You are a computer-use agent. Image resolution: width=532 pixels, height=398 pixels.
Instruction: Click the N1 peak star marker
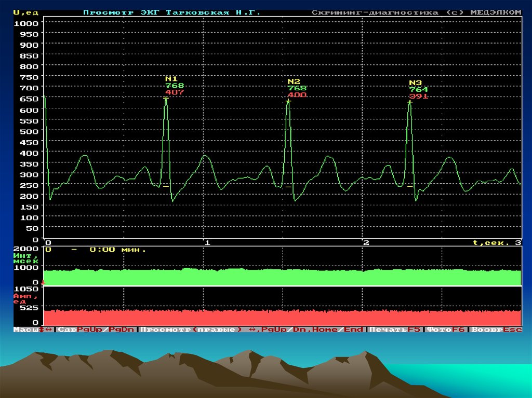tap(166, 98)
